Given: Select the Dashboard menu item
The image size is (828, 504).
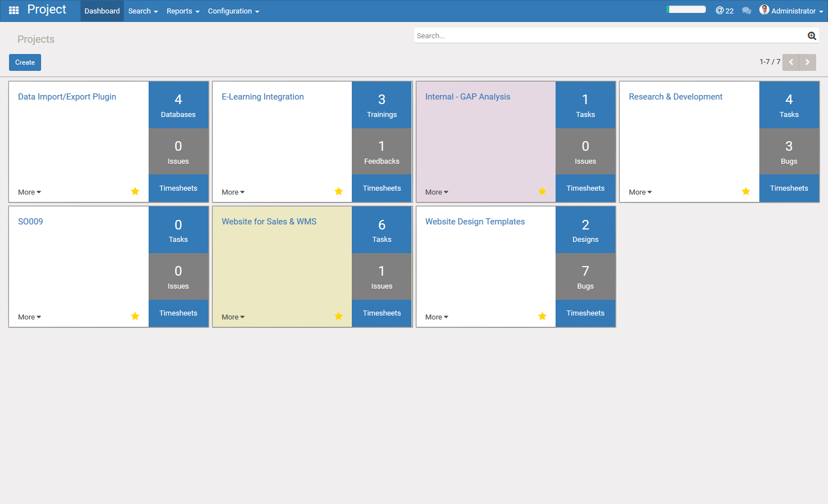Looking at the screenshot, I should pos(102,11).
